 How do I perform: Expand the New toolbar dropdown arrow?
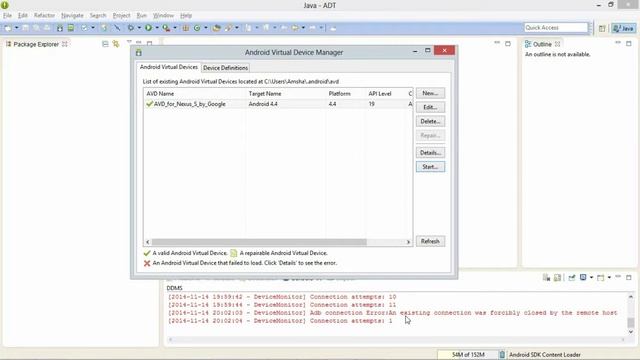[x=17, y=28]
